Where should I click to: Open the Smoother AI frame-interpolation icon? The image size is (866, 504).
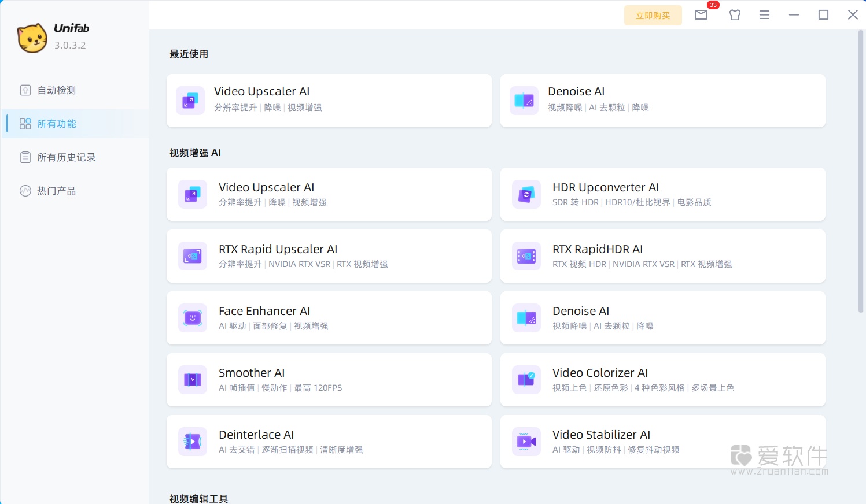pos(192,380)
